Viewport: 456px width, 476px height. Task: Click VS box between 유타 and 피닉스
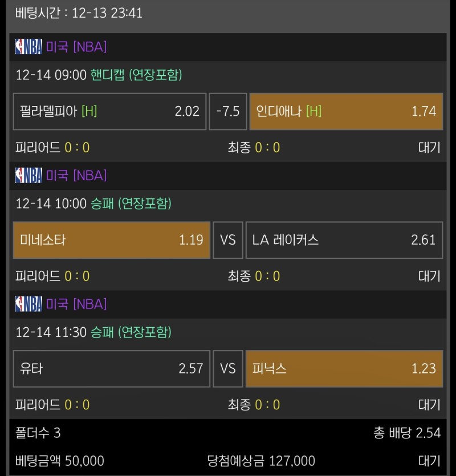pyautogui.click(x=228, y=369)
